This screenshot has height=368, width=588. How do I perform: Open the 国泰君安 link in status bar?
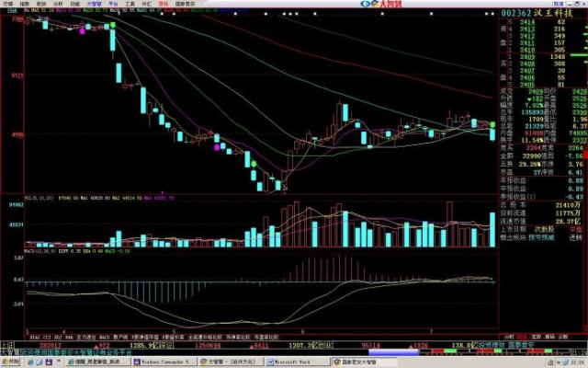[x=521, y=344]
